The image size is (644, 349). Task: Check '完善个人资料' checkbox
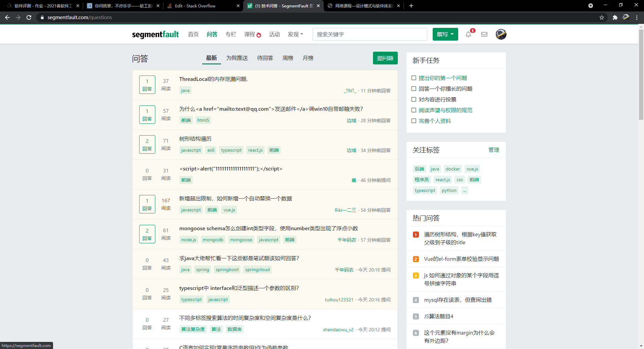coord(414,121)
